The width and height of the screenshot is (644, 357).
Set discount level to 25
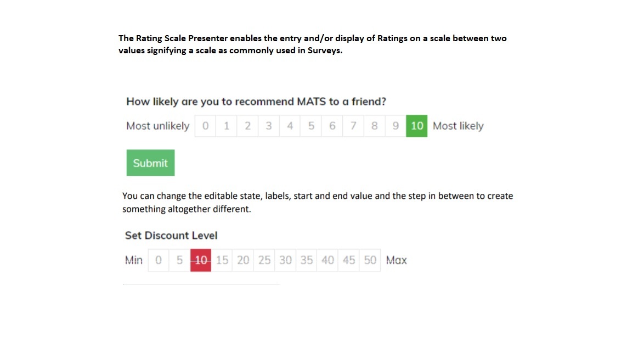(x=264, y=260)
